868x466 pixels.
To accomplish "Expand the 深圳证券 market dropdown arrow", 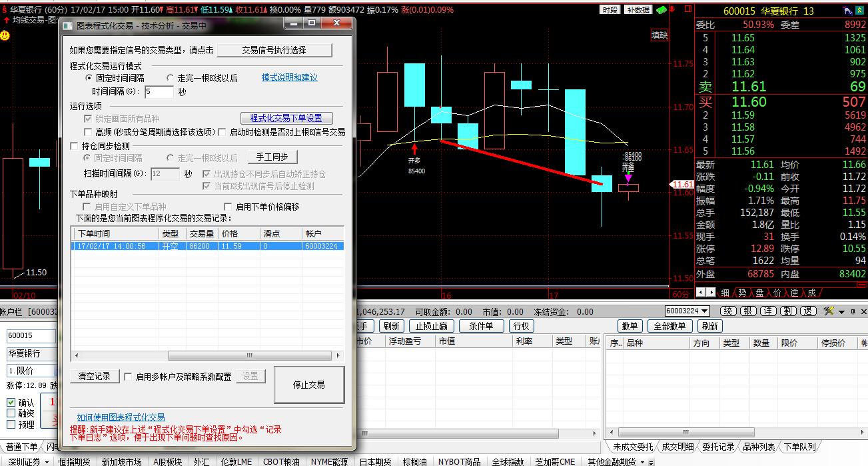I will pyautogui.click(x=46, y=461).
